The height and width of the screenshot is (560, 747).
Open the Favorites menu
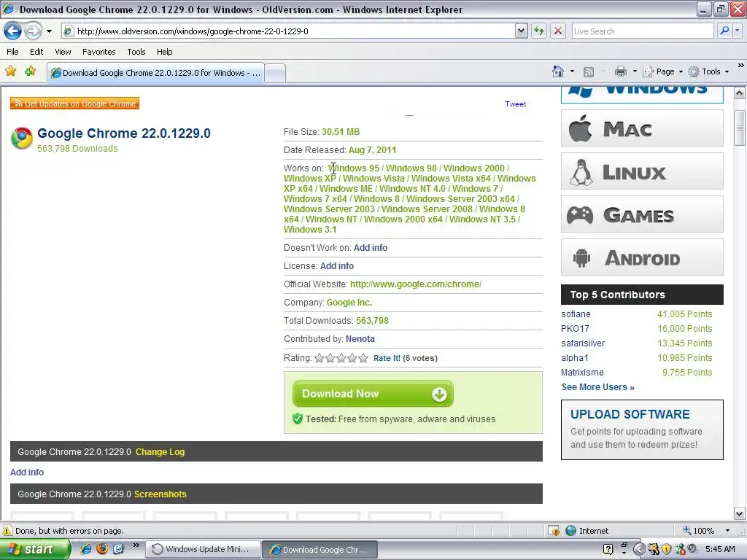(x=99, y=52)
